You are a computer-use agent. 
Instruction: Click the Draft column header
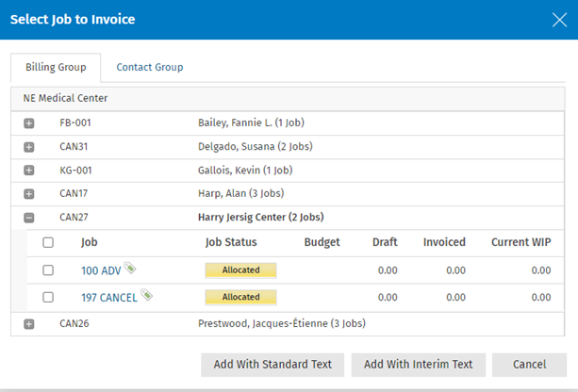(x=385, y=242)
